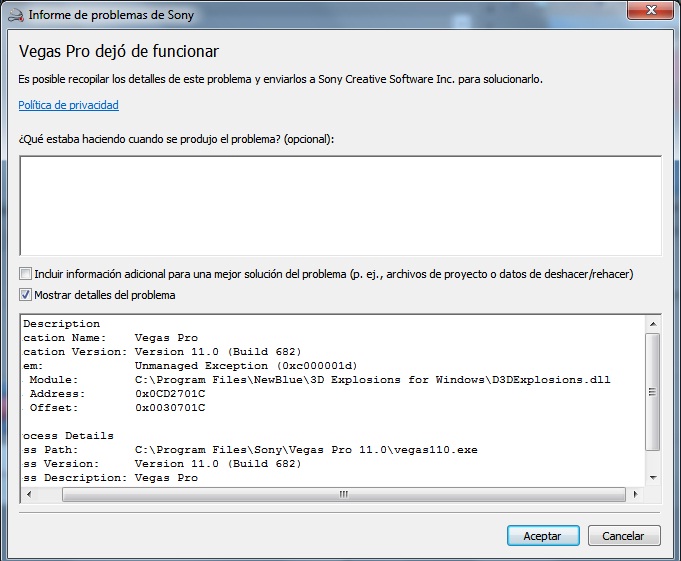681x561 pixels.
Task: Click the Description heading in details
Action: point(61,324)
